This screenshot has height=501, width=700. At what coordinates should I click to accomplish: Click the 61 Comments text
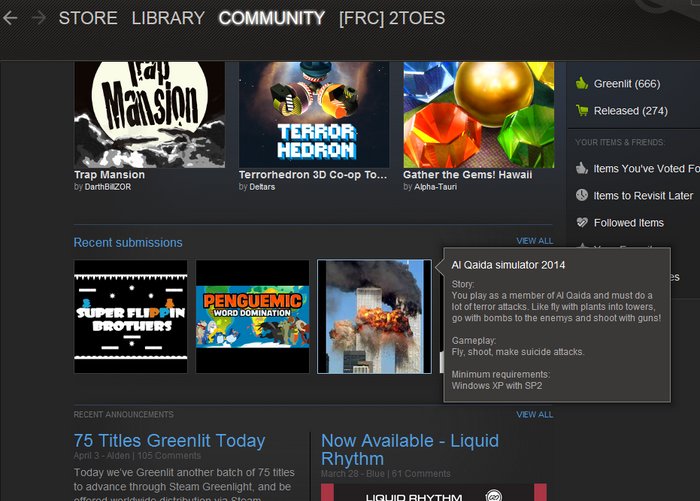[x=421, y=473]
